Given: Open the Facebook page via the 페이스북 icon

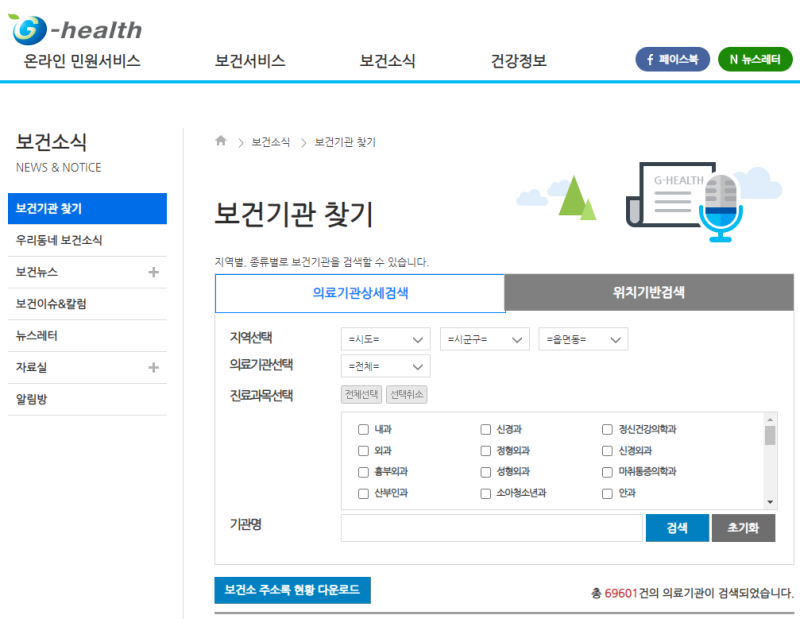Looking at the screenshot, I should click(x=670, y=59).
